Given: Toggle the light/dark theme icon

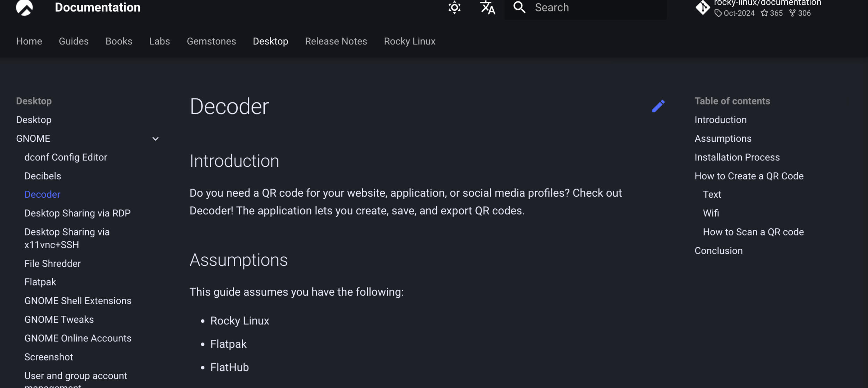Looking at the screenshot, I should [x=454, y=8].
